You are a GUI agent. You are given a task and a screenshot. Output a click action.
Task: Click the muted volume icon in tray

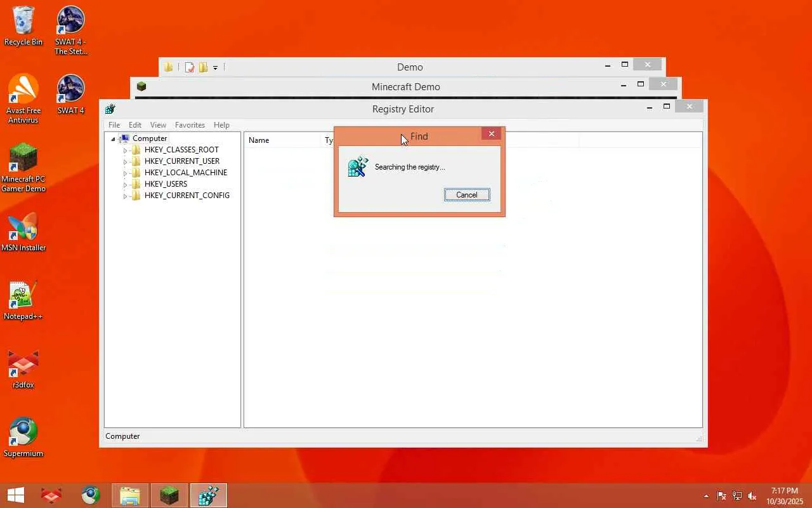752,496
